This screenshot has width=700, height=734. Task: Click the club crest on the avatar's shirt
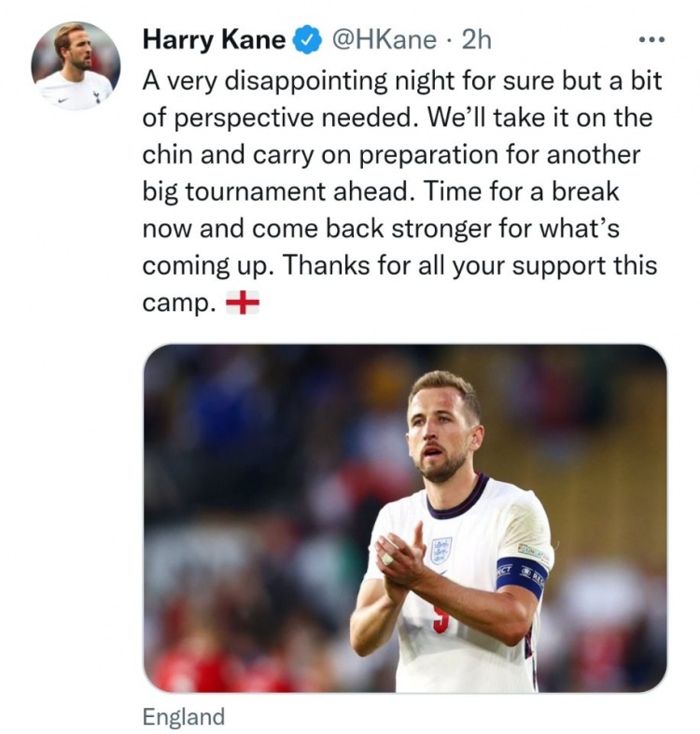pyautogui.click(x=97, y=96)
